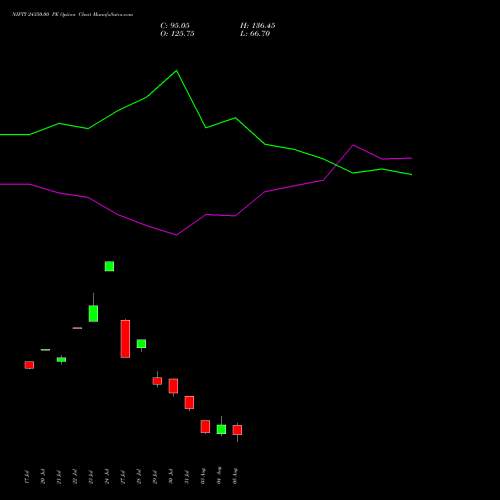Click the peak of the green indicator line
500x500 pixels.
(x=176, y=71)
